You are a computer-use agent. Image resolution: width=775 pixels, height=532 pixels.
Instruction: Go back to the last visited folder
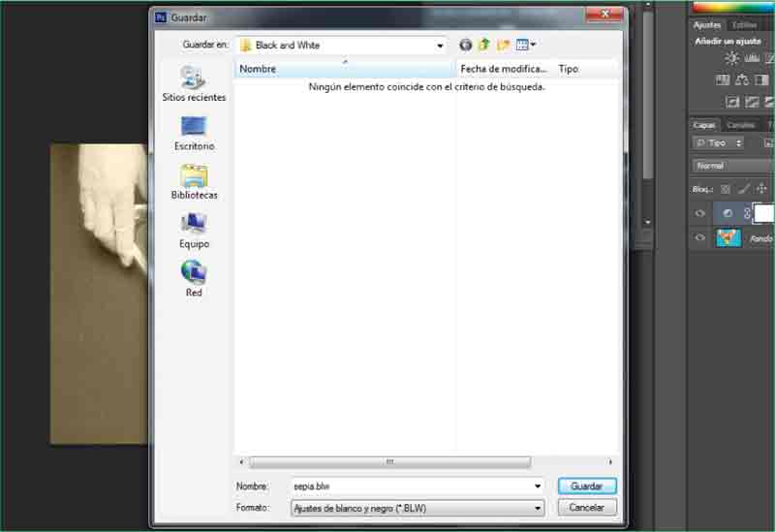[x=466, y=45]
